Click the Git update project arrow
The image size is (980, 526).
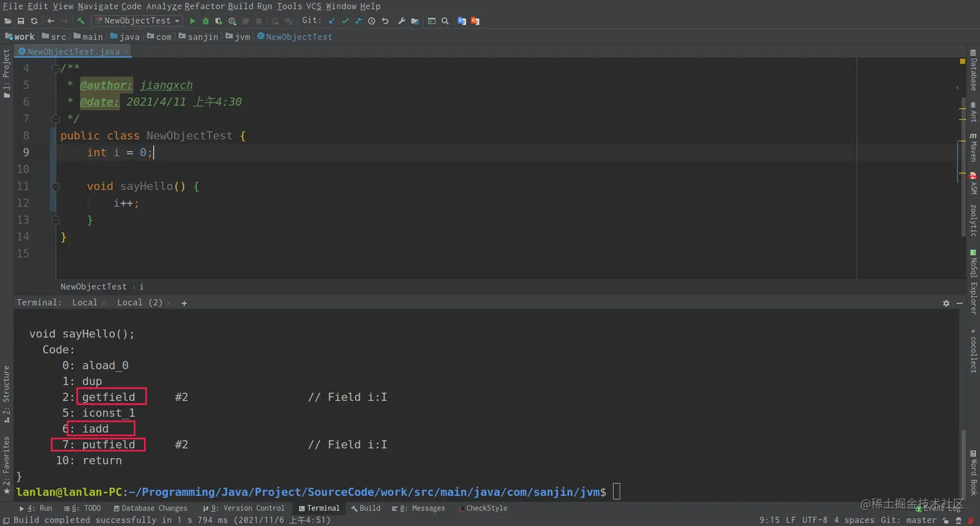332,21
